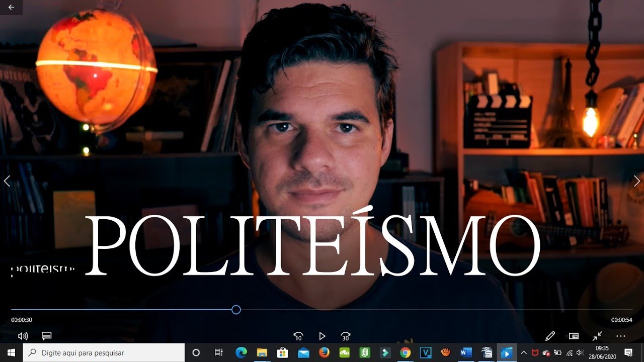This screenshot has width=644, height=362.
Task: Click the remaining time 00:00:54
Action: point(622,320)
